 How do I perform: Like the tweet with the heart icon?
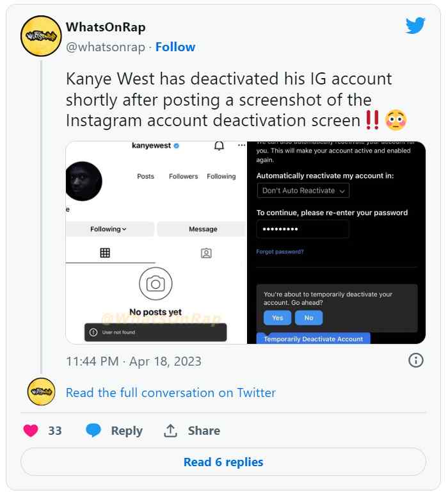click(x=31, y=430)
